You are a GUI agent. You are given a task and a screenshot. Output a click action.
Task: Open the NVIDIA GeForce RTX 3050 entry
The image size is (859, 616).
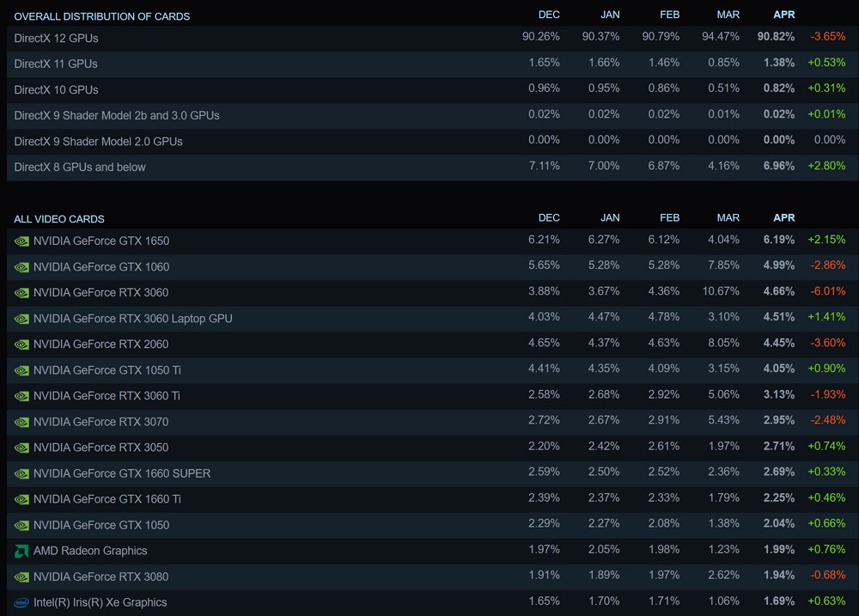pos(101,448)
